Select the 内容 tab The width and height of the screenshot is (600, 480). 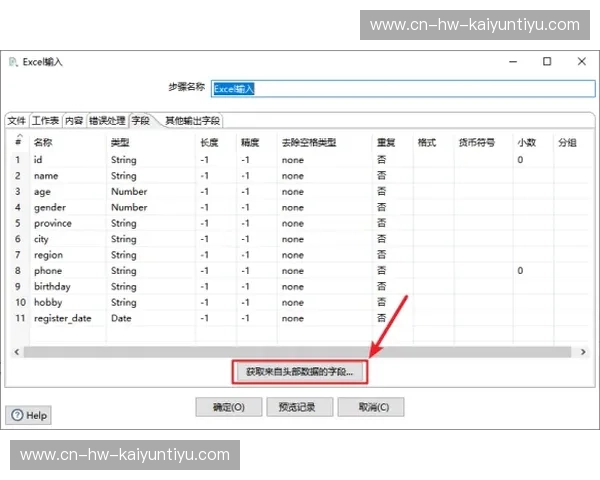point(74,121)
